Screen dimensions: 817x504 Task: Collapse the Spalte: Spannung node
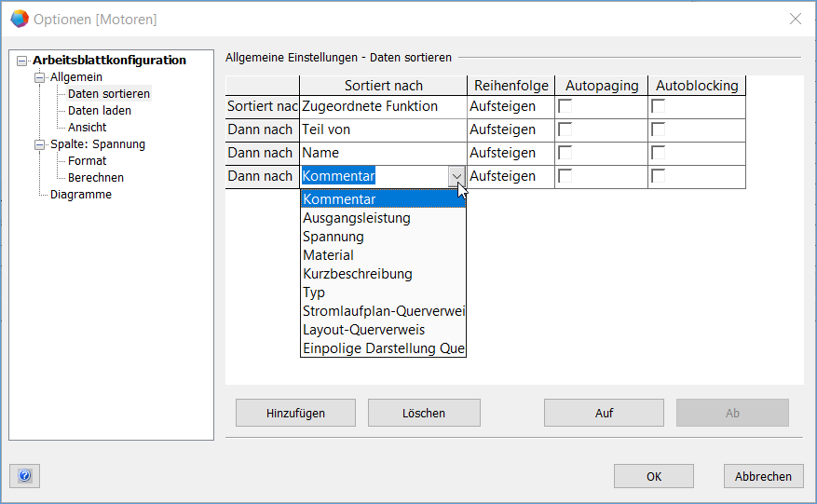coord(40,144)
